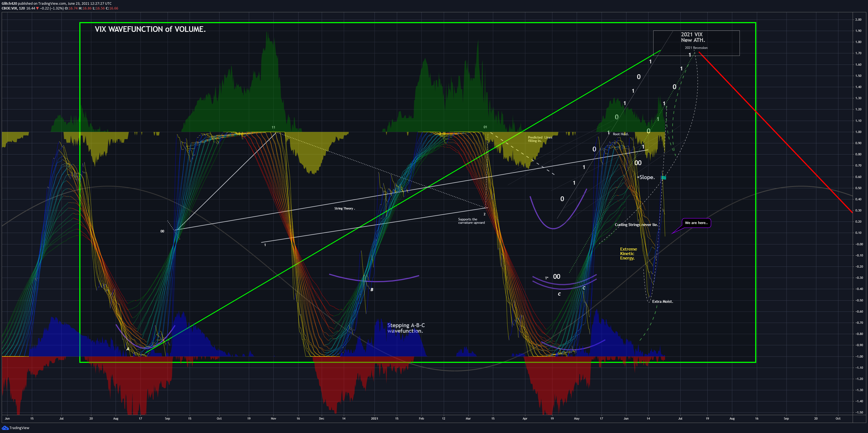Select the '−0.22 (−1.32%)' change value
Image resolution: width=868 pixels, height=433 pixels.
[52, 8]
